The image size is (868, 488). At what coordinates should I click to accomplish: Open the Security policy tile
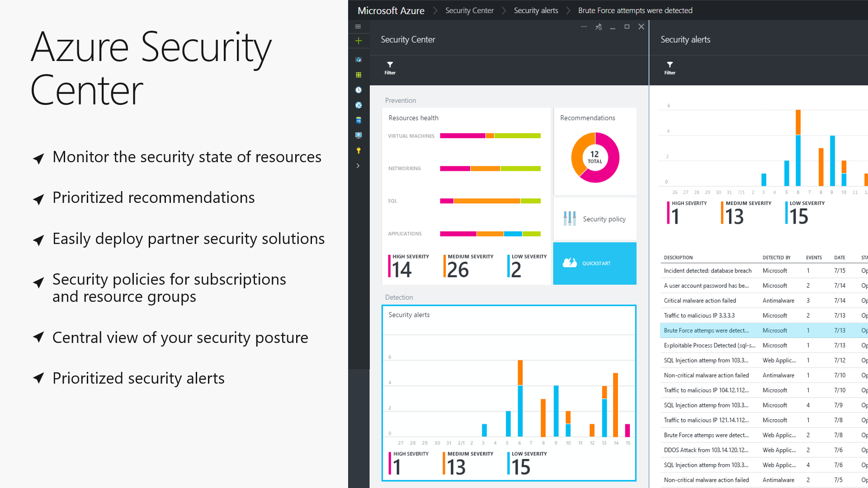point(595,219)
